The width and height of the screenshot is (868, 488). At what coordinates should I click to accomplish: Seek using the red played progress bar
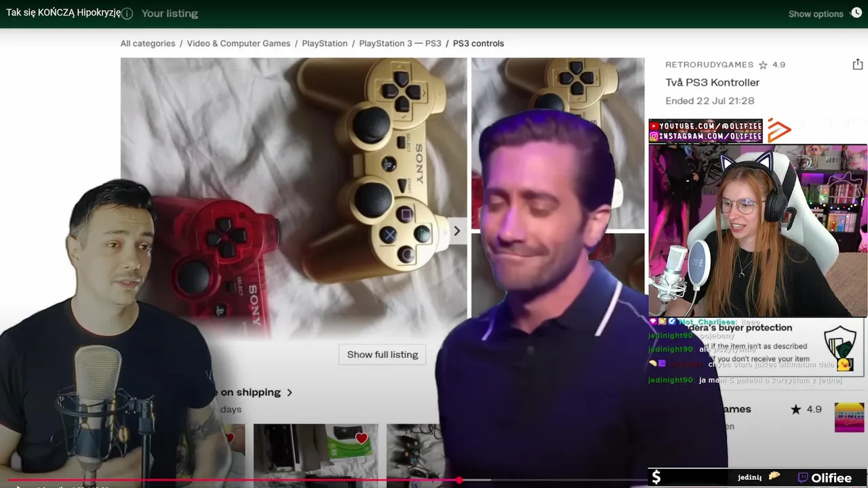point(233,480)
